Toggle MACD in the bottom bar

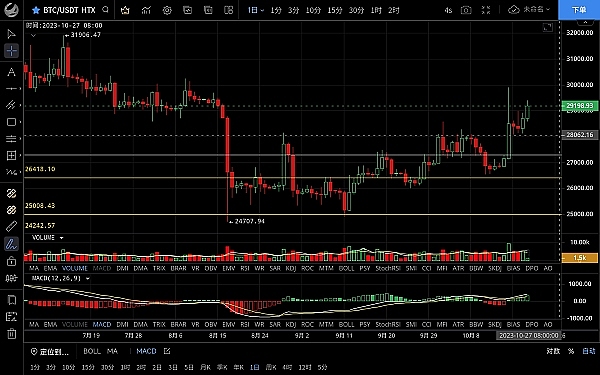coord(146,351)
